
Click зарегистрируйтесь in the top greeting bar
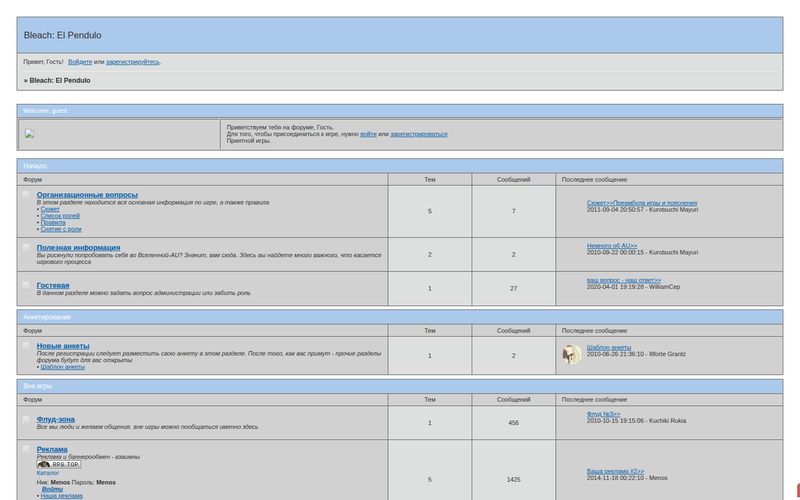point(133,62)
